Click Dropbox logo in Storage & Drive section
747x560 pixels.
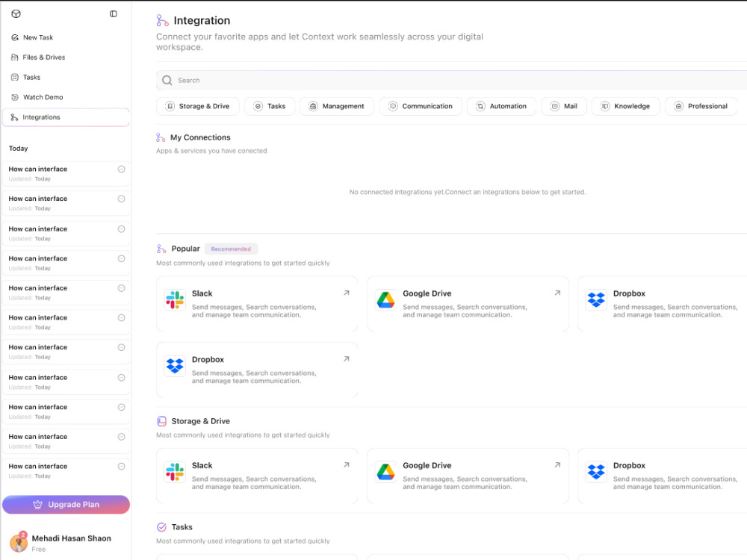click(x=596, y=472)
